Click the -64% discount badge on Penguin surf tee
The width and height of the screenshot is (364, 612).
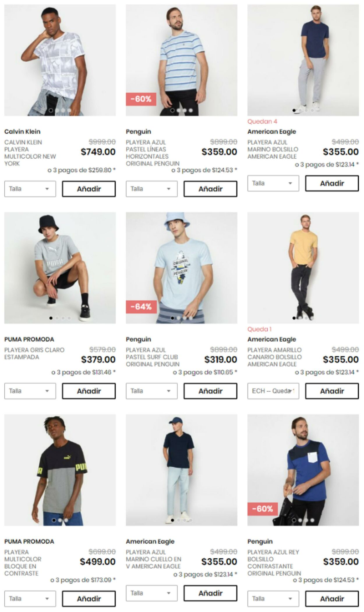point(141,307)
